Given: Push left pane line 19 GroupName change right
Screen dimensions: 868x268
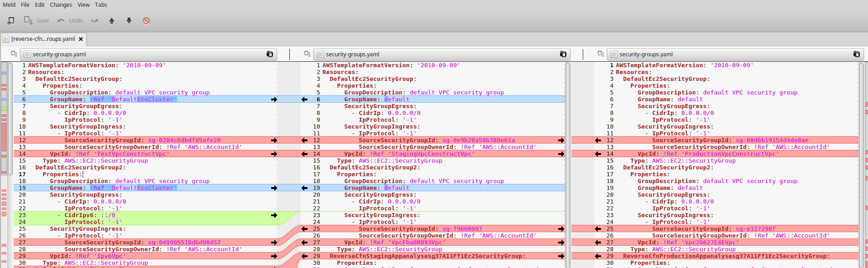Looking at the screenshot, I should click(x=274, y=188).
